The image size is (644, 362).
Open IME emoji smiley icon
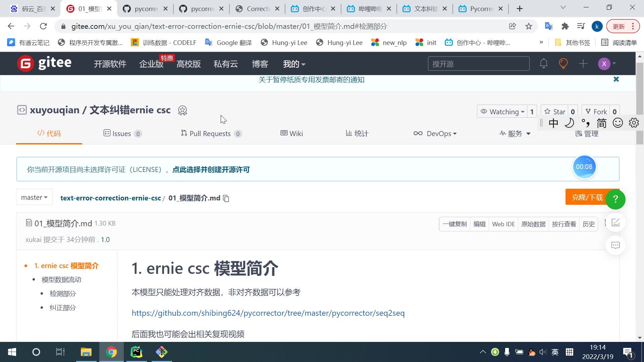pos(618,123)
